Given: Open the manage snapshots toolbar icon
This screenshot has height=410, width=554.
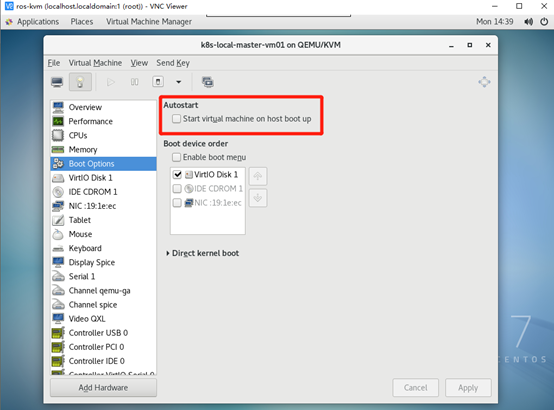Looking at the screenshot, I should [x=207, y=82].
